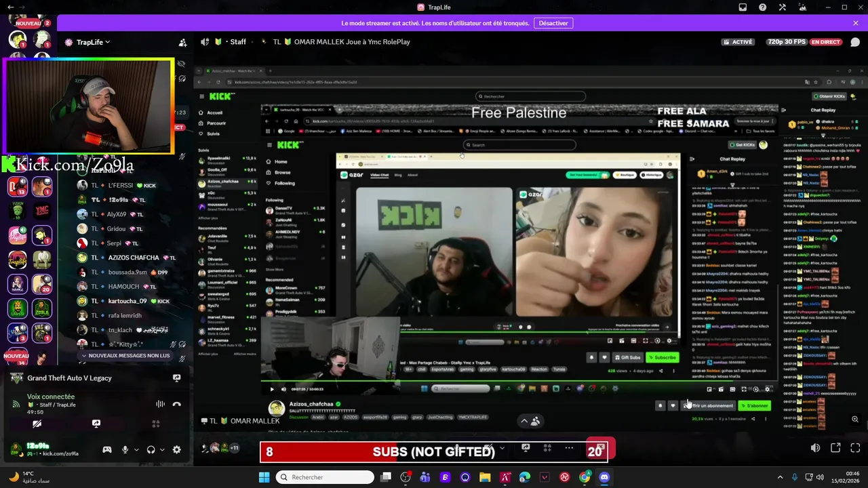Open the 720p 30 FPS stream quality indicator

pyautogui.click(x=787, y=42)
